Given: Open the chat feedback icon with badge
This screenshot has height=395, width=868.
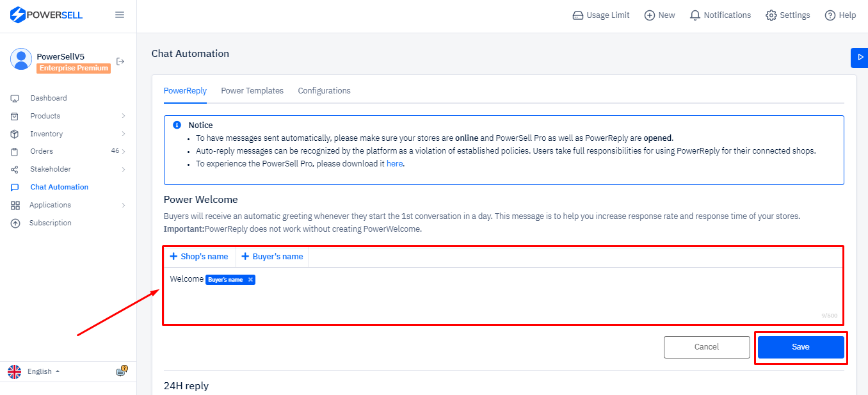Looking at the screenshot, I should tap(122, 371).
